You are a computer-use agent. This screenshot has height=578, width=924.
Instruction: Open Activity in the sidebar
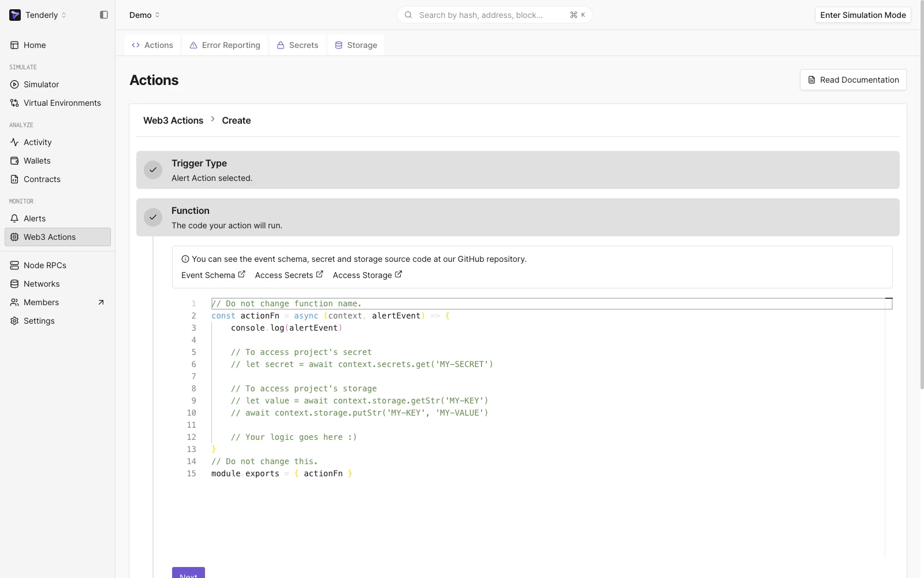(x=57, y=142)
